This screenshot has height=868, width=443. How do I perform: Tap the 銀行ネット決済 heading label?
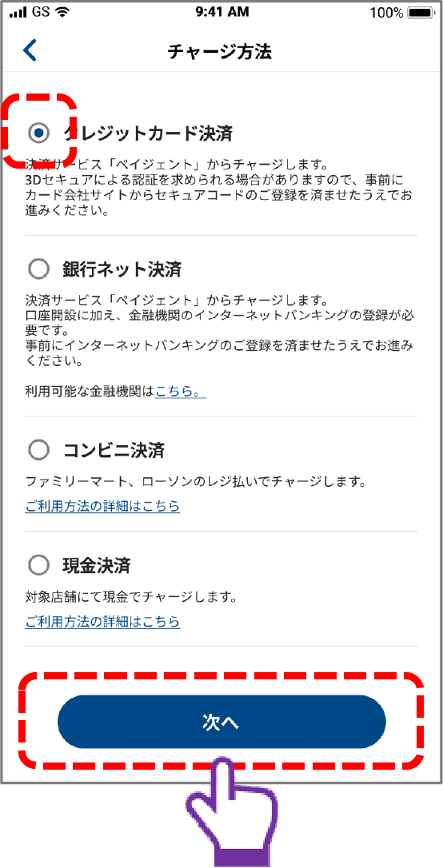coord(122,270)
